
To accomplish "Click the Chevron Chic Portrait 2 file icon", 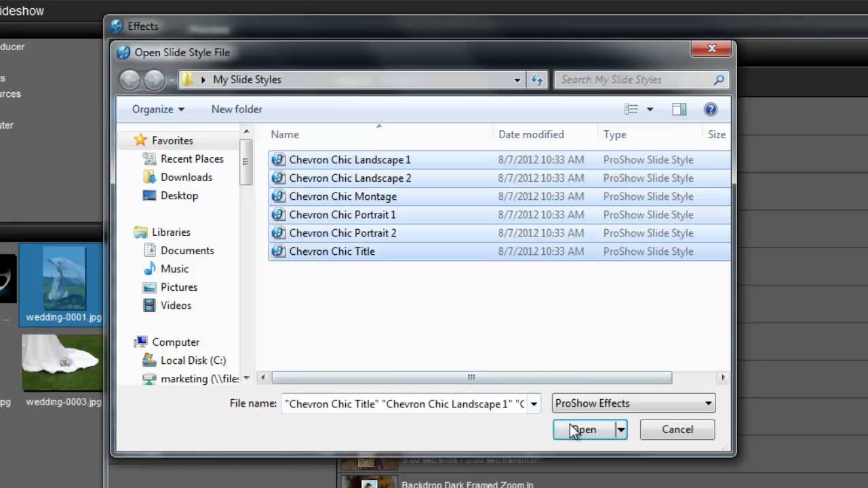I will [278, 233].
